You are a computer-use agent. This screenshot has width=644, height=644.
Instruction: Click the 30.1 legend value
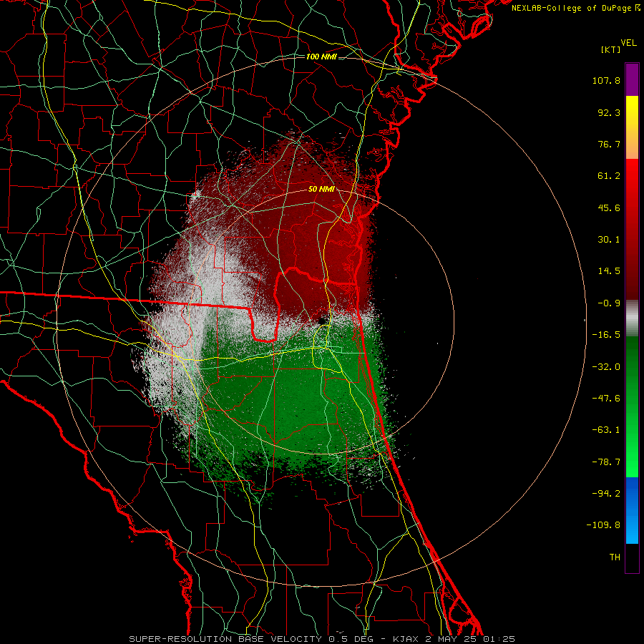(x=609, y=240)
